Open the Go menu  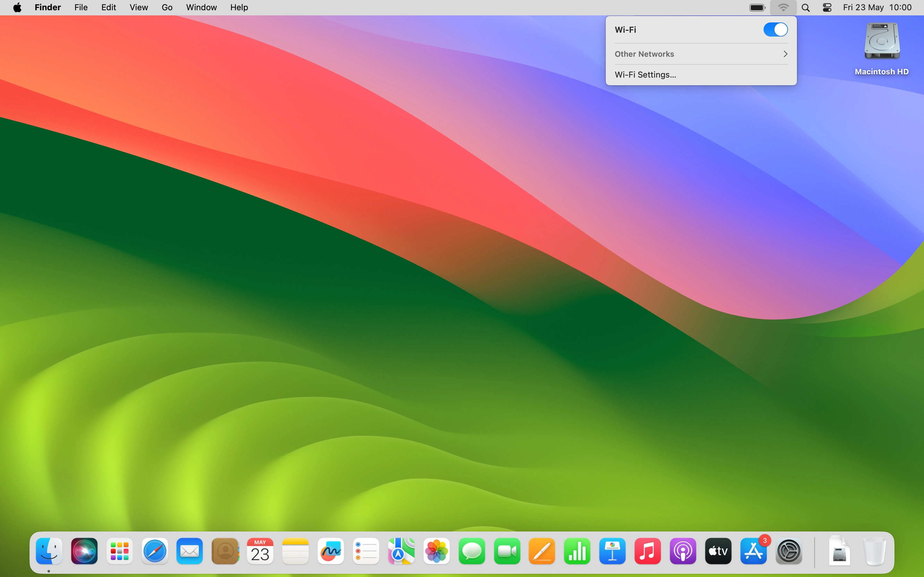pyautogui.click(x=167, y=8)
